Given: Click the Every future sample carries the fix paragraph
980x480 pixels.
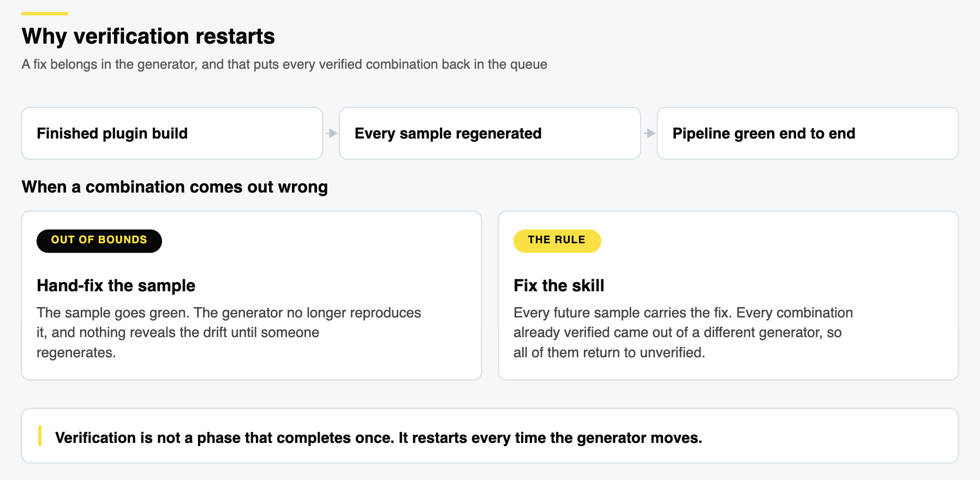Looking at the screenshot, I should click(683, 332).
